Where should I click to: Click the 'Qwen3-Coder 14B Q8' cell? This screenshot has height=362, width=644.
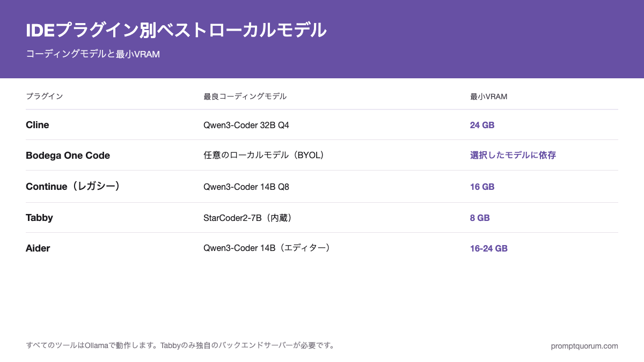click(246, 187)
